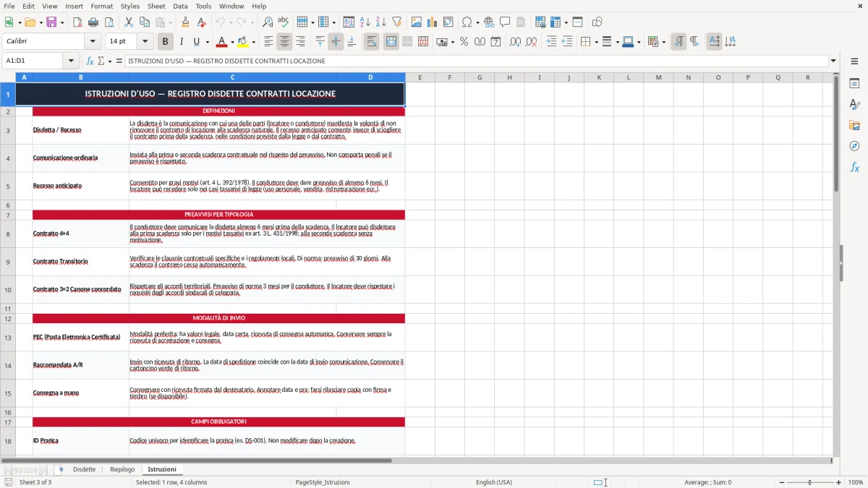Toggle Underline formatting

tap(196, 42)
